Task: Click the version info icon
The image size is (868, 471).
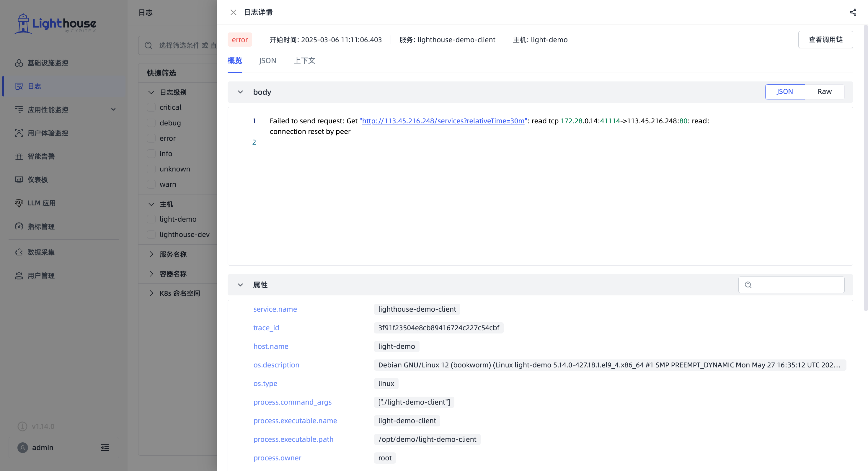Action: tap(22, 426)
